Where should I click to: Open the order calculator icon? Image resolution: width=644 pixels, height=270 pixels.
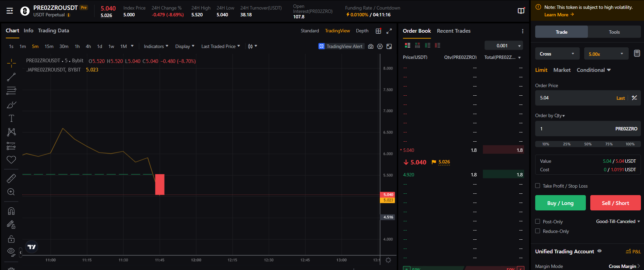pos(637,53)
